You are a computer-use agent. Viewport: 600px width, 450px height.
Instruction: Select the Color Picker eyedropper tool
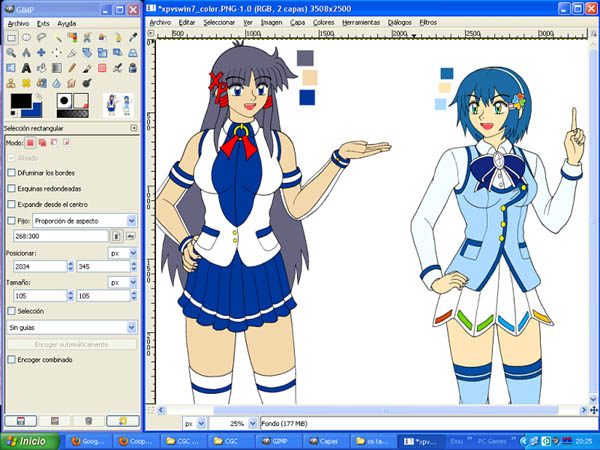tap(133, 38)
